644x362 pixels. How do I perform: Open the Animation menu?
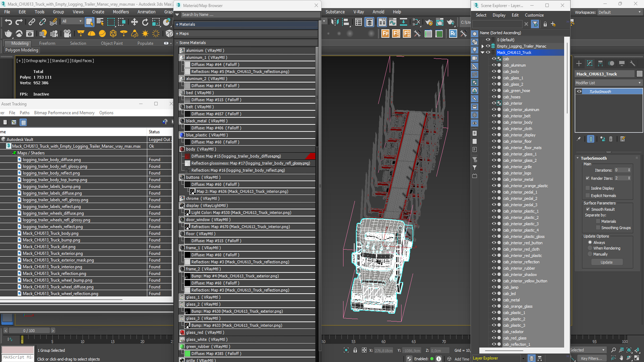146,12
